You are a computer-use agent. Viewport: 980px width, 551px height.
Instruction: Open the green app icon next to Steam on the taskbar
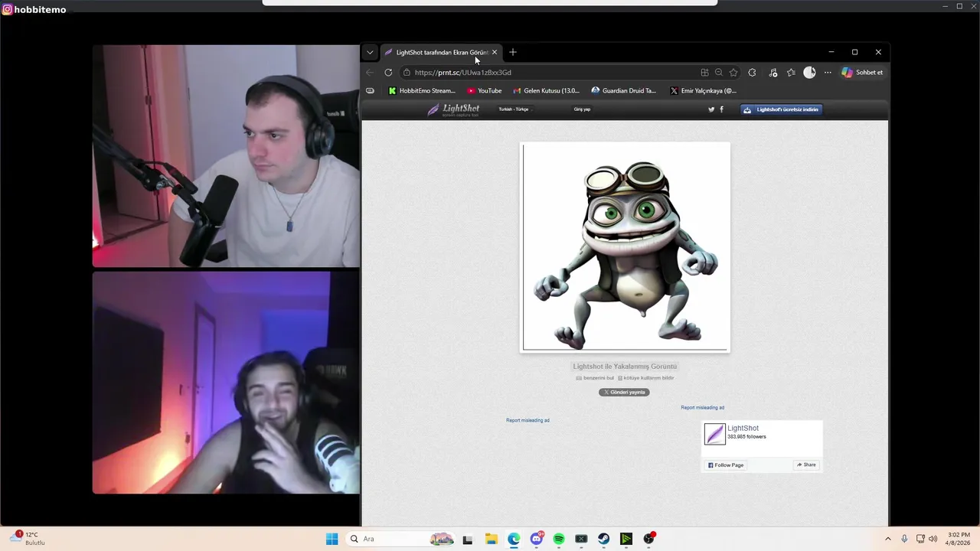626,539
